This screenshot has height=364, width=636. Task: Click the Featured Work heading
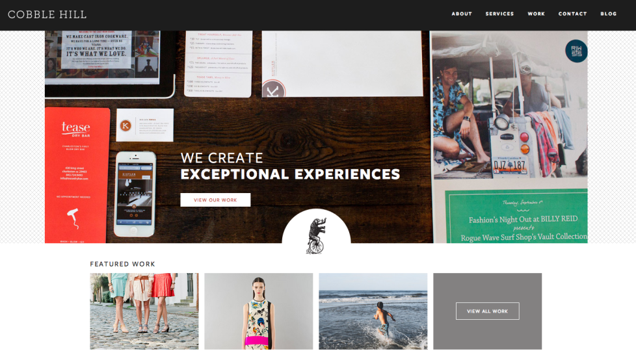click(x=122, y=264)
